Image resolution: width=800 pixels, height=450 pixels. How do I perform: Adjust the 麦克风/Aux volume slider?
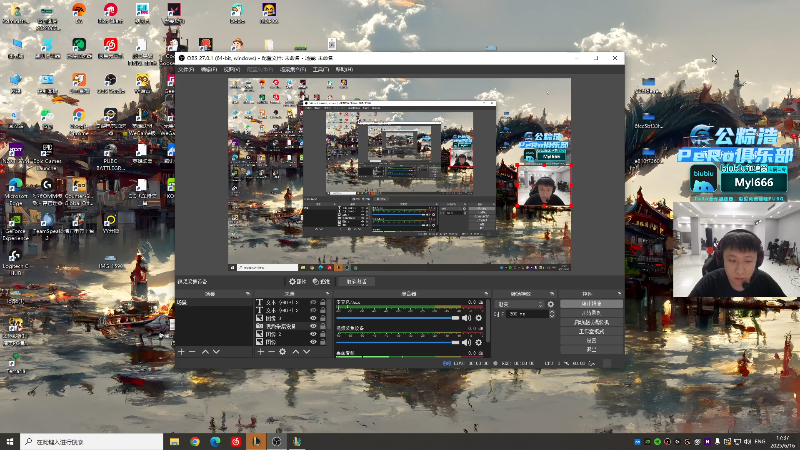click(x=397, y=318)
